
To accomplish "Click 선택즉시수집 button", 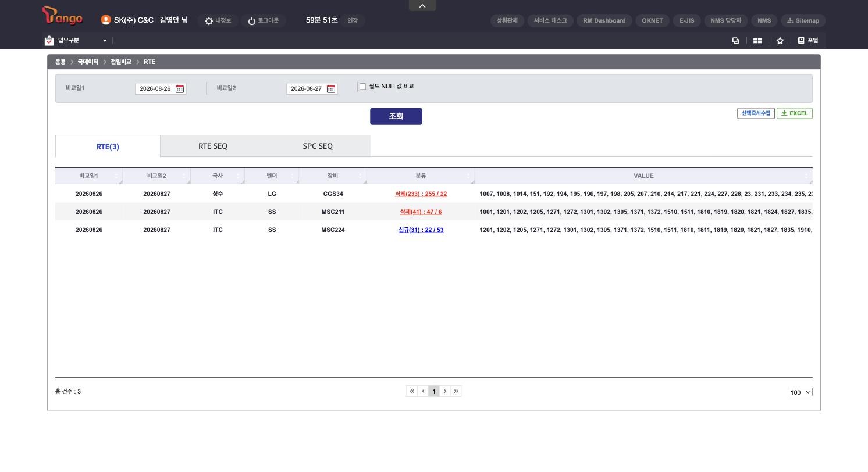I will click(x=756, y=113).
